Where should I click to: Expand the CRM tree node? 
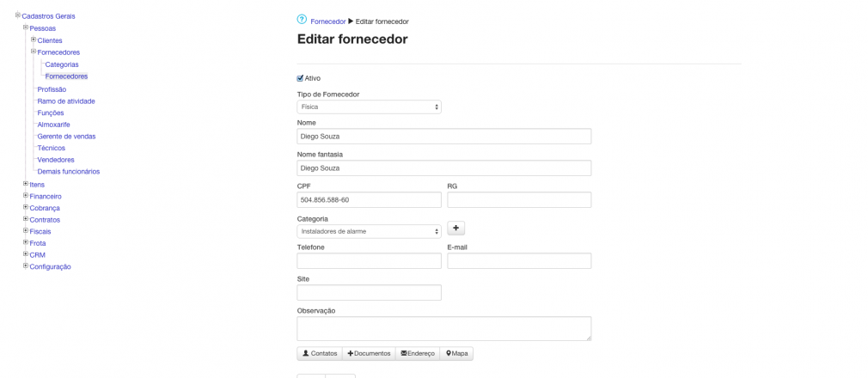[26, 254]
